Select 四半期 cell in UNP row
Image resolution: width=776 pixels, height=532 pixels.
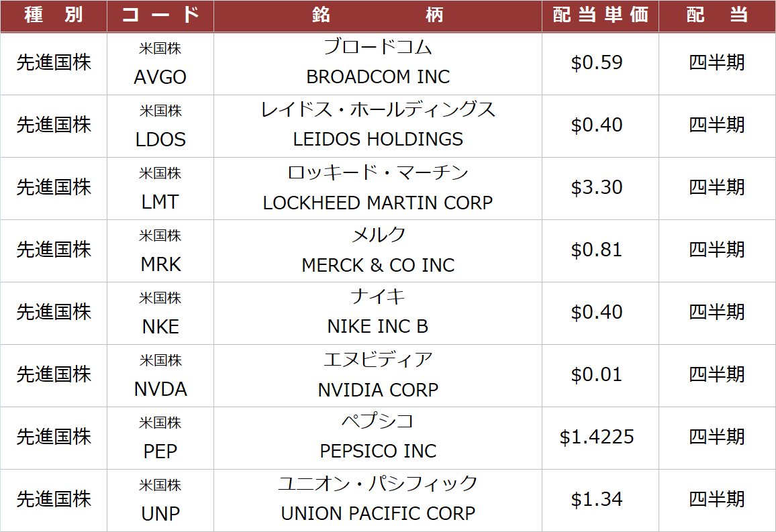tap(717, 500)
